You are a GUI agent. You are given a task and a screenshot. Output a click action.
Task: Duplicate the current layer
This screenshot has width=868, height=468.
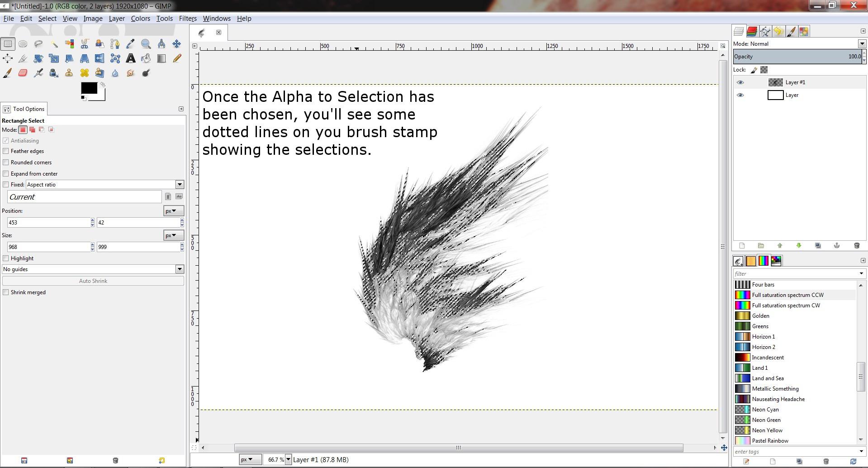pos(818,245)
